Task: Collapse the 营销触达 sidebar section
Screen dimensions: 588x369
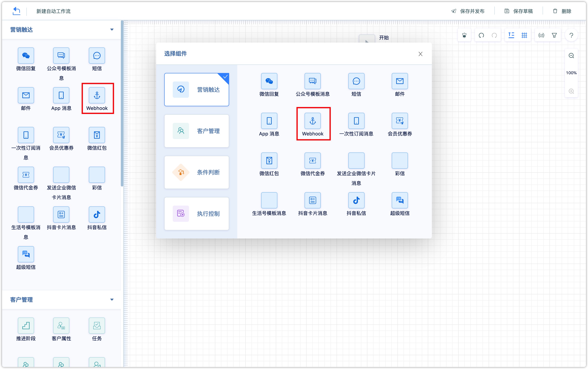Action: pyautogui.click(x=112, y=30)
